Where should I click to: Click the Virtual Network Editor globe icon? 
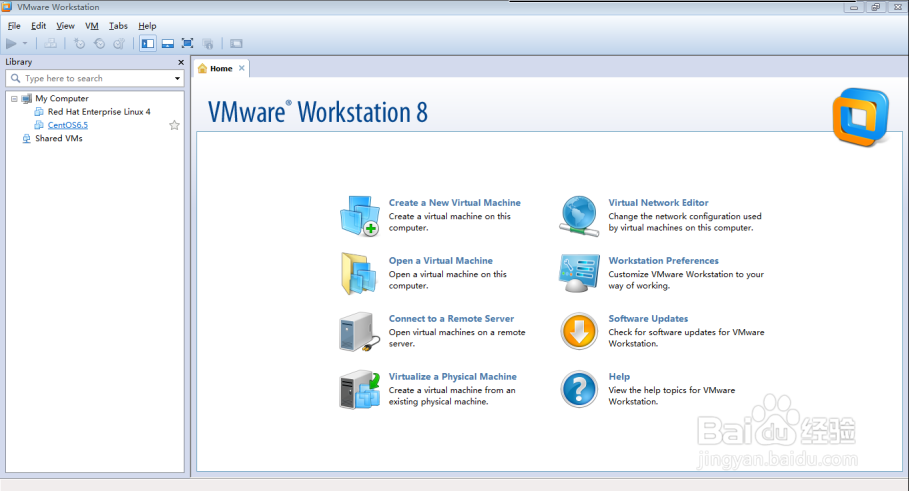(x=579, y=216)
